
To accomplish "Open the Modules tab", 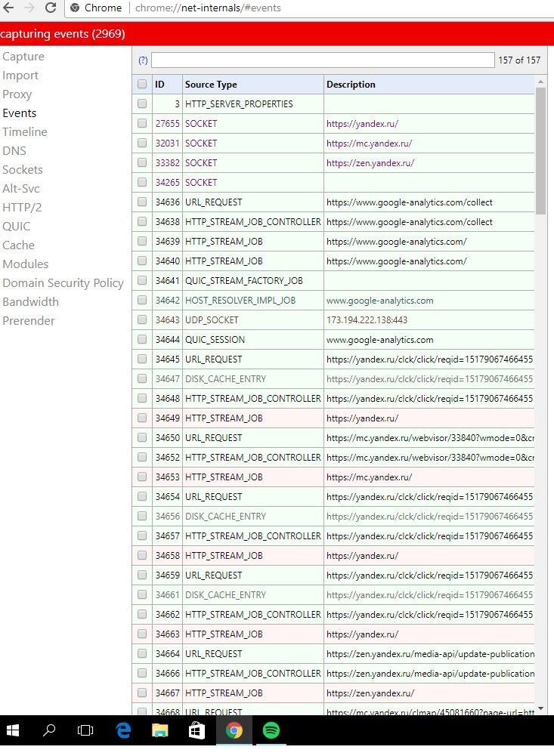I will pos(25,264).
